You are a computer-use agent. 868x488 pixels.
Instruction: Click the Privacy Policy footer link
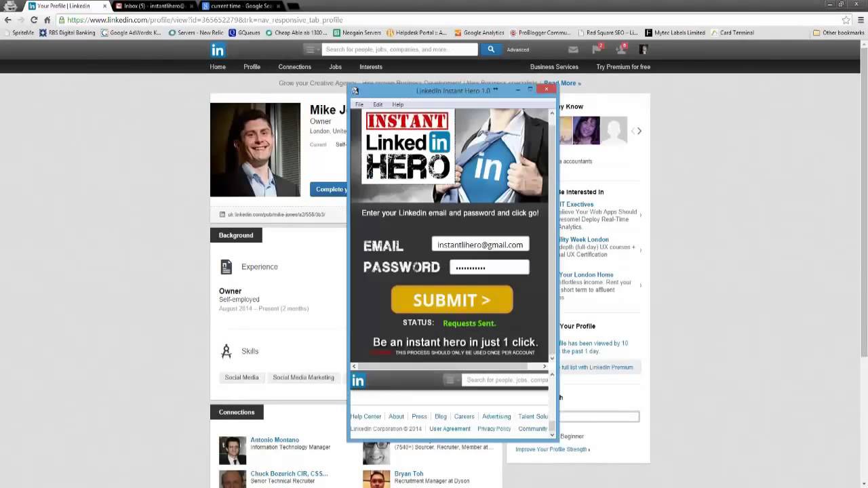click(494, 429)
